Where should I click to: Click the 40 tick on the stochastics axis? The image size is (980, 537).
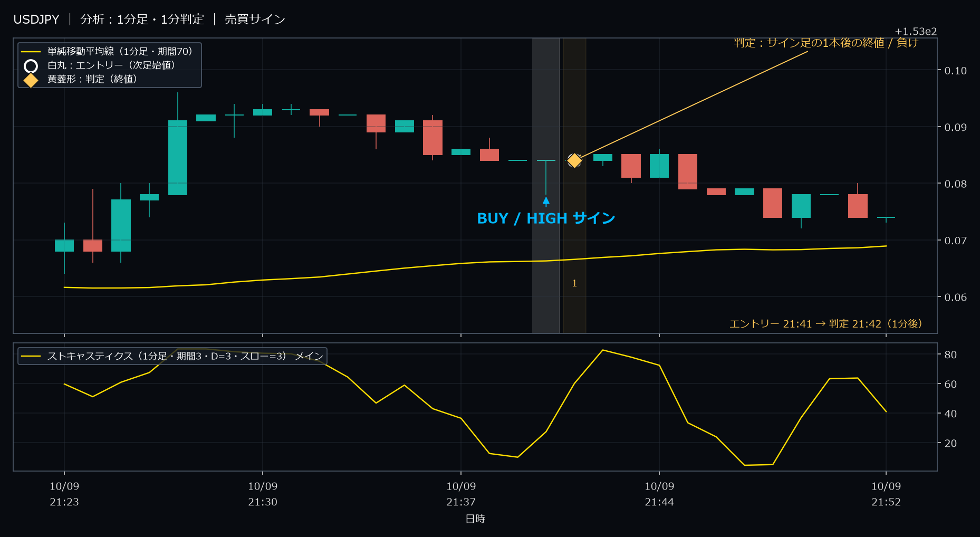(950, 414)
